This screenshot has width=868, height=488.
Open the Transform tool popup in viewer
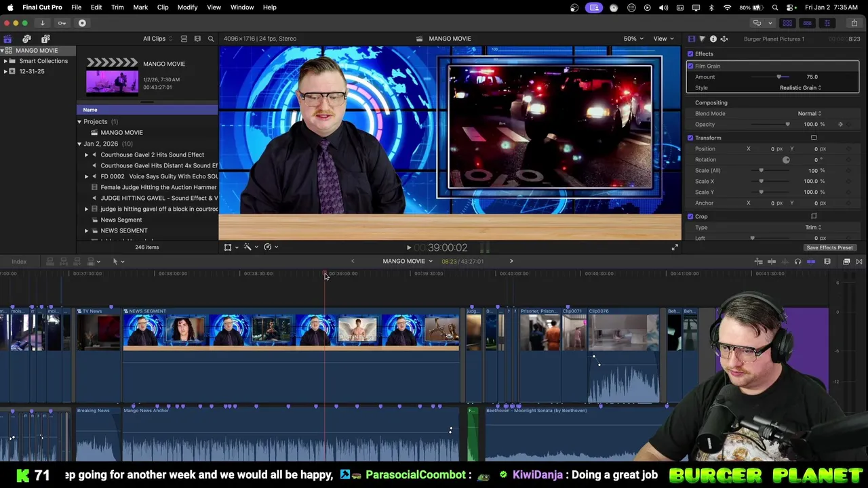pyautogui.click(x=231, y=247)
